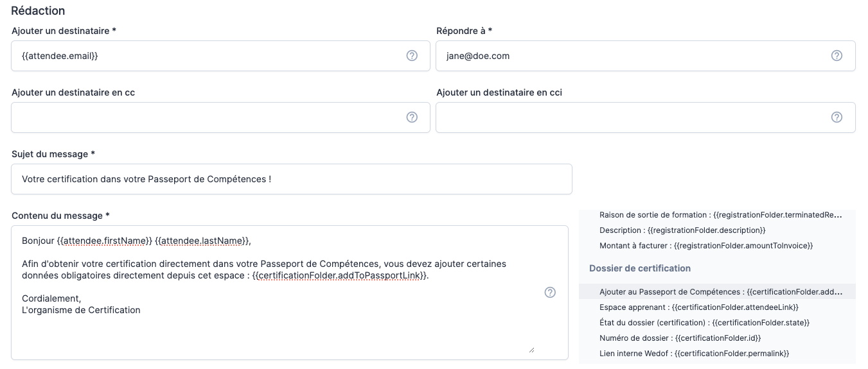Click help icon in reply-to field
Screen dimensions: 868x369
click(x=837, y=56)
